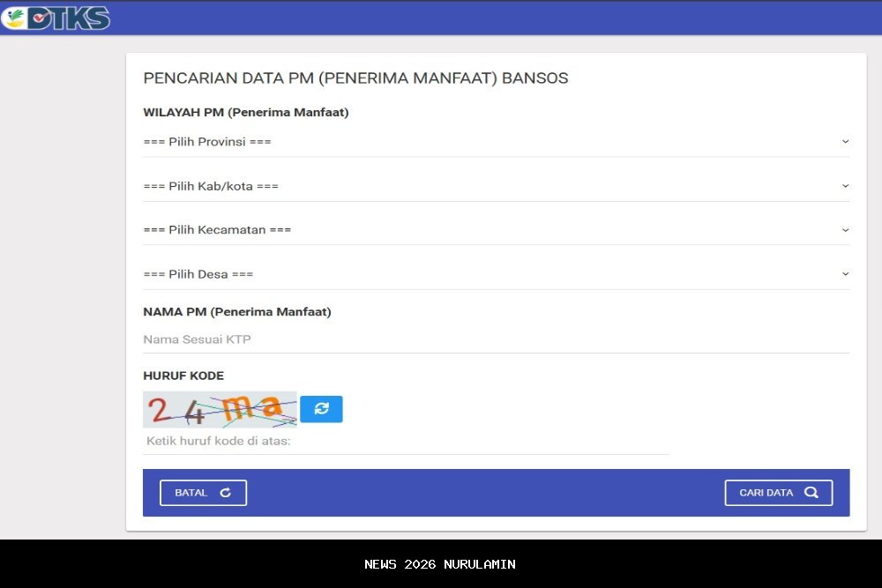The height and width of the screenshot is (588, 882).
Task: Click the NEWS 2026 NURULAMIN footer text
Action: 441,564
